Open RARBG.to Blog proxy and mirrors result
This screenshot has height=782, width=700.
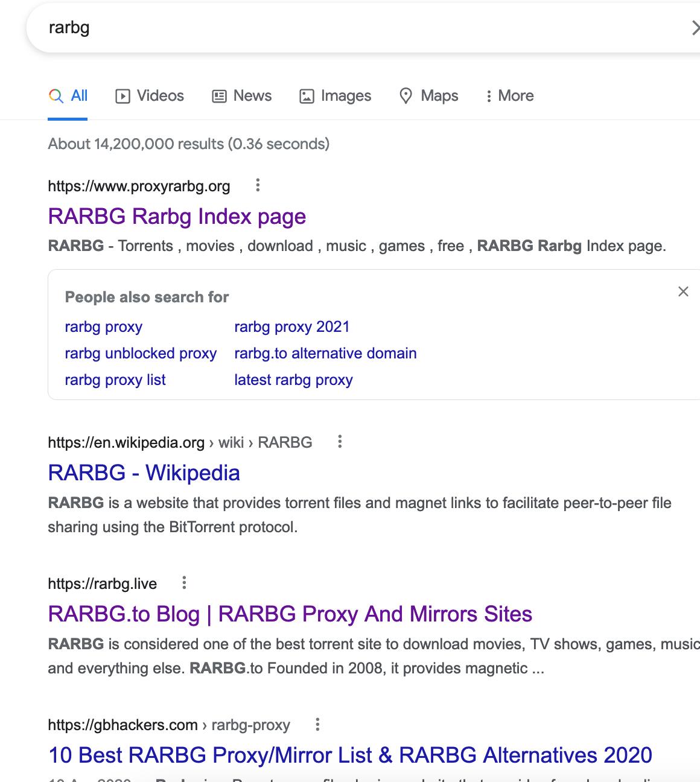point(290,614)
